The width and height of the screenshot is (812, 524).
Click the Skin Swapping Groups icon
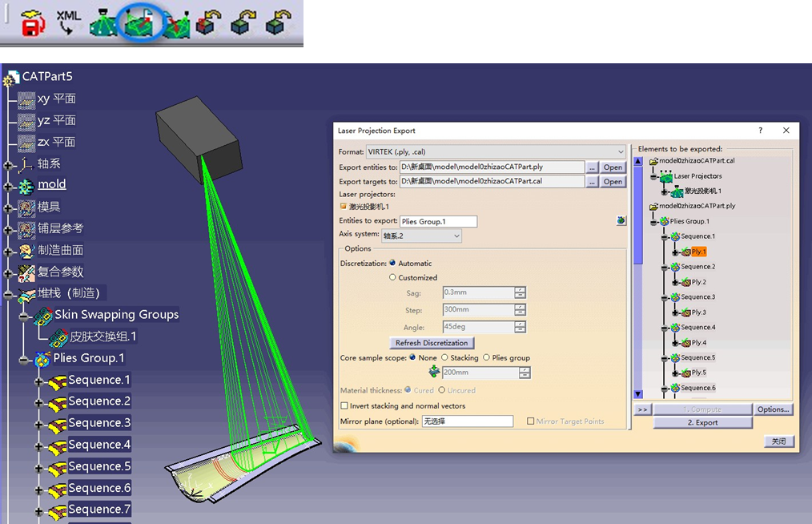(x=43, y=316)
